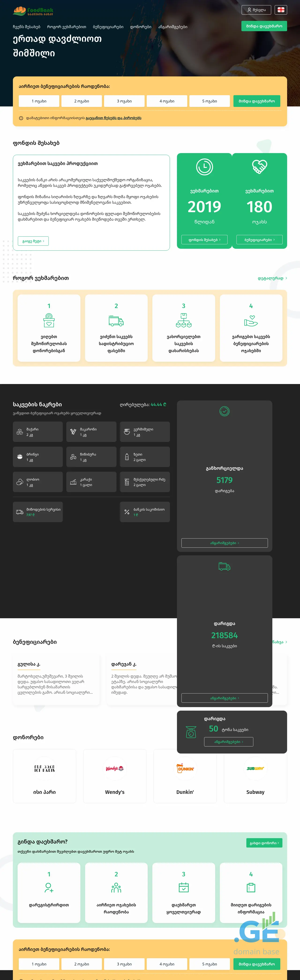Viewport: 300px width, 980px height.
Task: Click the hand with heart icon in step 4
Action: pyautogui.click(x=251, y=321)
